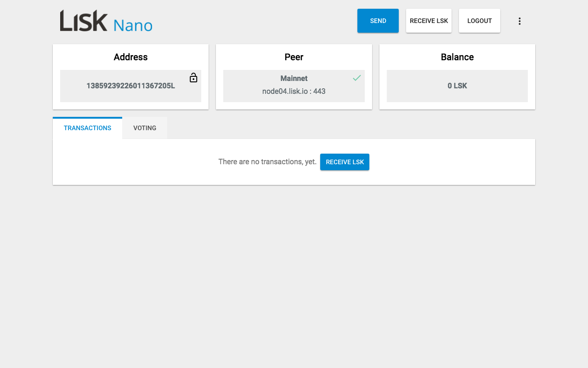Click the open padlock icon beside the address

193,78
